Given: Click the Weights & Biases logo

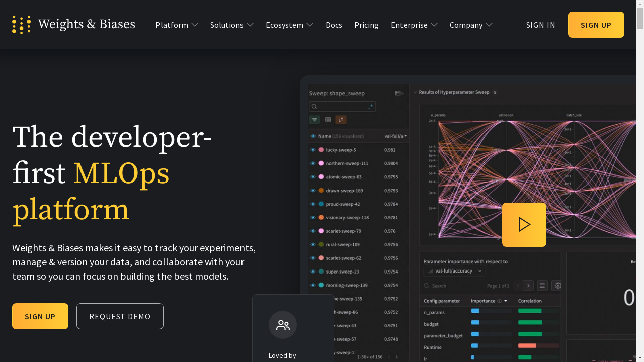Looking at the screenshot, I should pos(73,25).
